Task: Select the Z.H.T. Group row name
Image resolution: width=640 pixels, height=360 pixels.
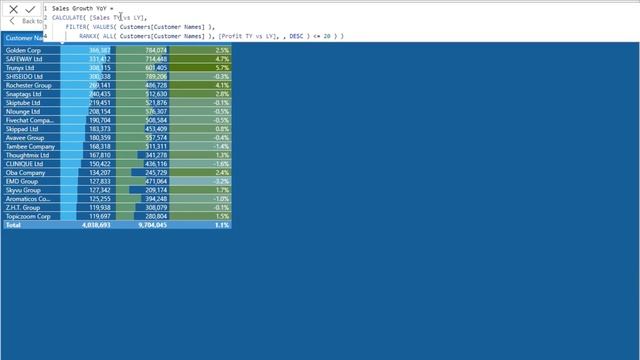Action: coord(23,208)
